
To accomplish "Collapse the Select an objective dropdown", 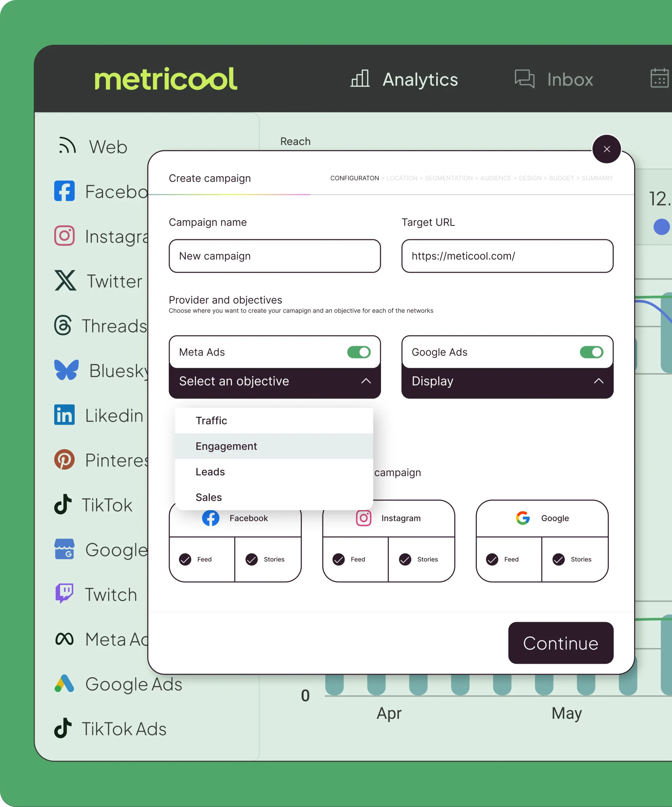I will 366,381.
